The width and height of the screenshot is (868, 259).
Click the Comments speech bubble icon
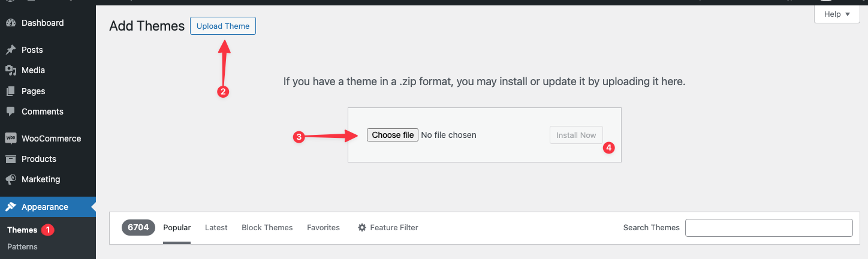coord(11,112)
